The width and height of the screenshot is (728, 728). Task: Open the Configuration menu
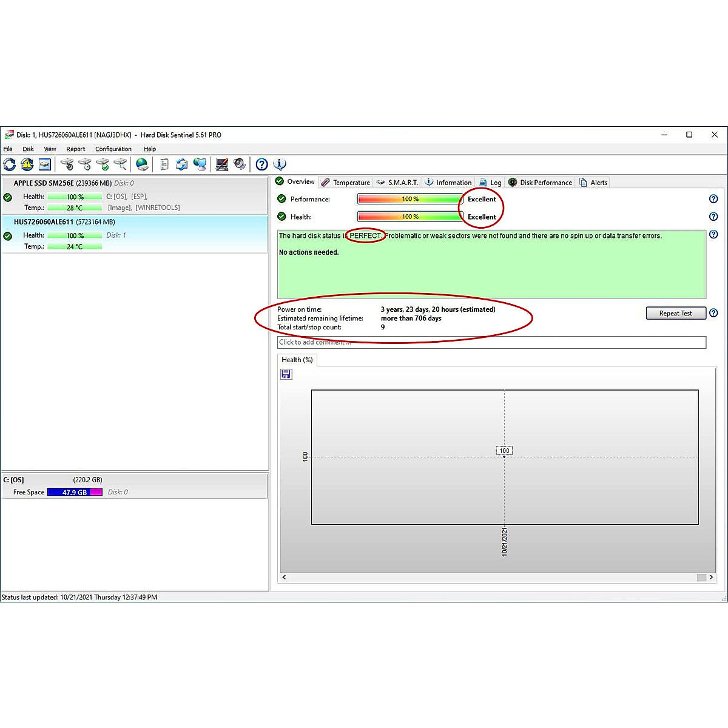pyautogui.click(x=113, y=149)
